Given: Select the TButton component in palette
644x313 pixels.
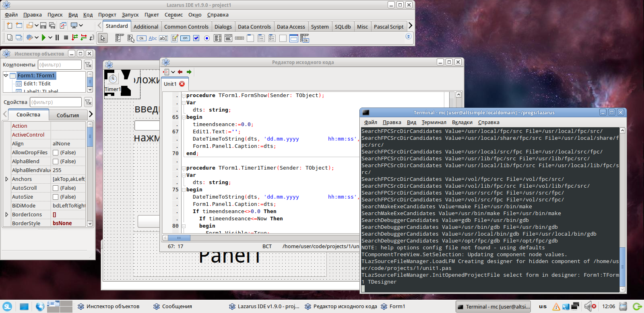Looking at the screenshot, I should [x=141, y=38].
